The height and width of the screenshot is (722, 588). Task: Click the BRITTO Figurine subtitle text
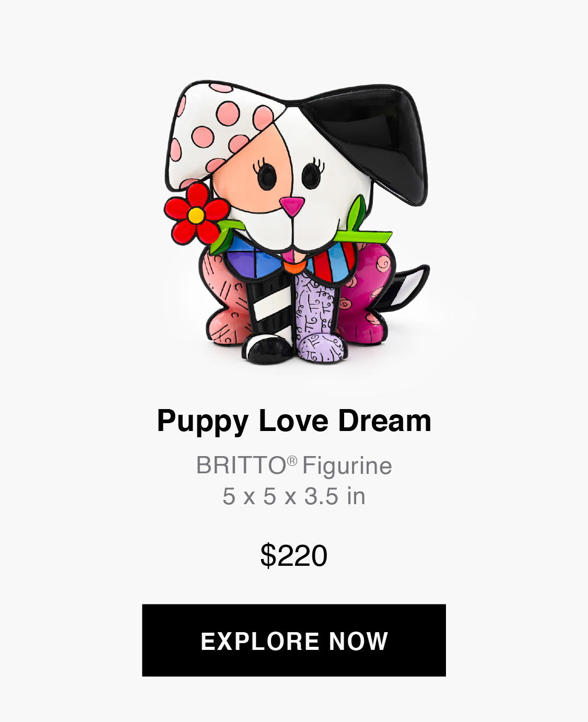pos(294,465)
